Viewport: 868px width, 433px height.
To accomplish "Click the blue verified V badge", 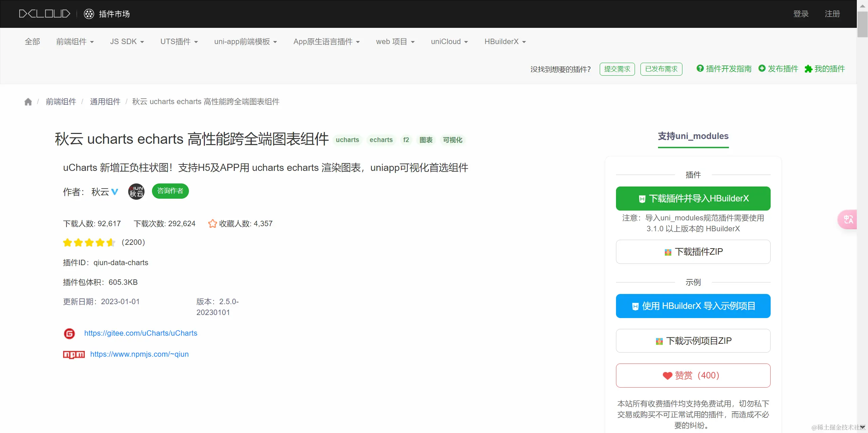I will click(115, 192).
